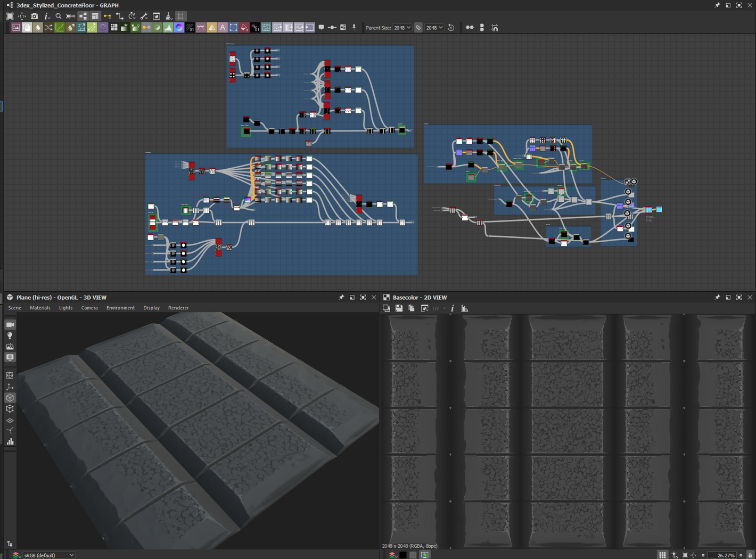756x559 pixels.
Task: Add a Transformation 2D node
Action: [x=234, y=28]
